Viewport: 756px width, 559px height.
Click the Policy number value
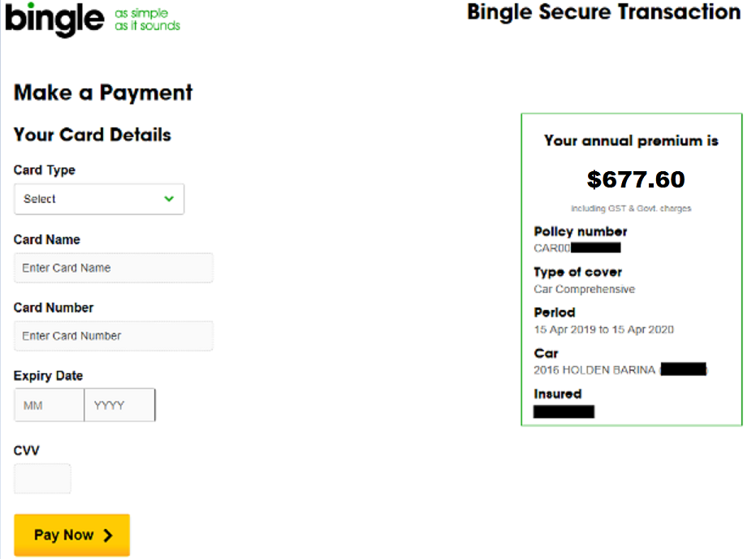(x=577, y=248)
